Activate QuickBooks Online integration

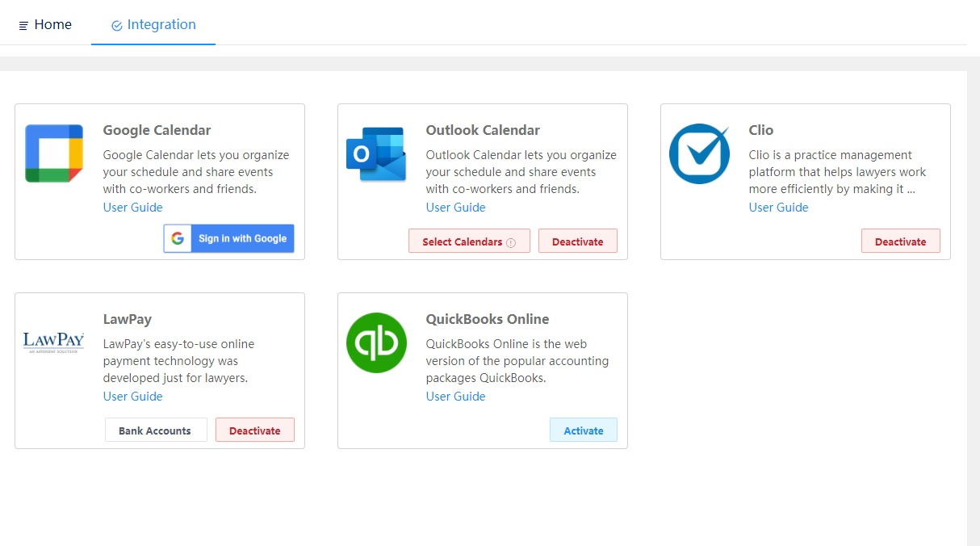point(584,430)
